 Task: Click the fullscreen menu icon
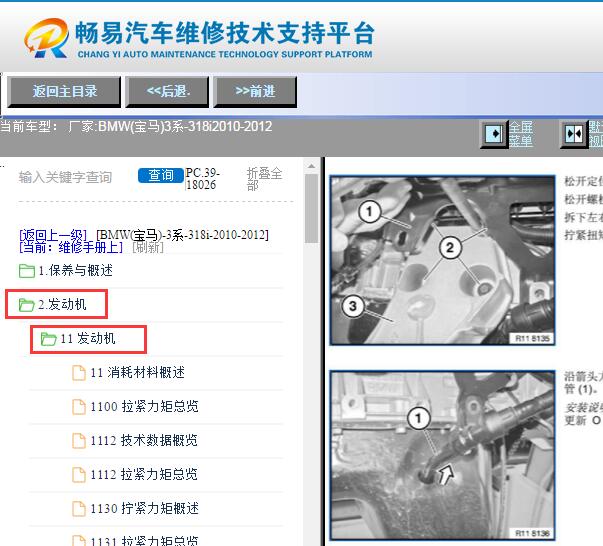(493, 134)
